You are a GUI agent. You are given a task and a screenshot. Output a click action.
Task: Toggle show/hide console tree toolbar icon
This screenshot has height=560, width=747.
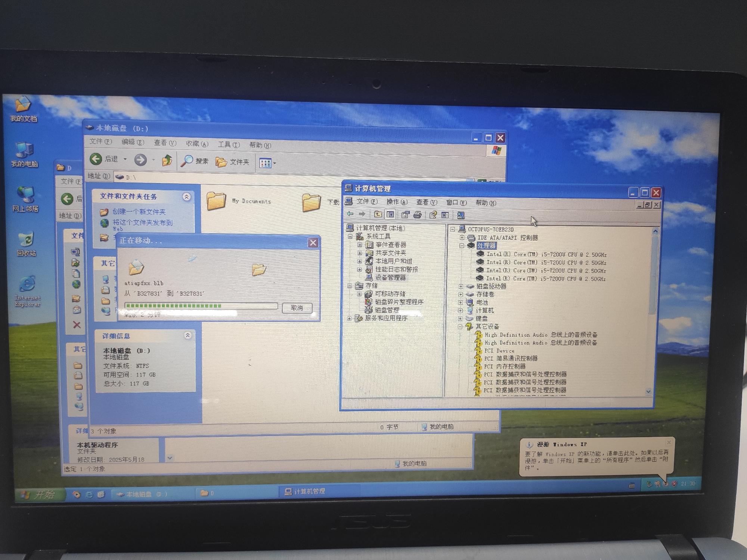tap(390, 214)
